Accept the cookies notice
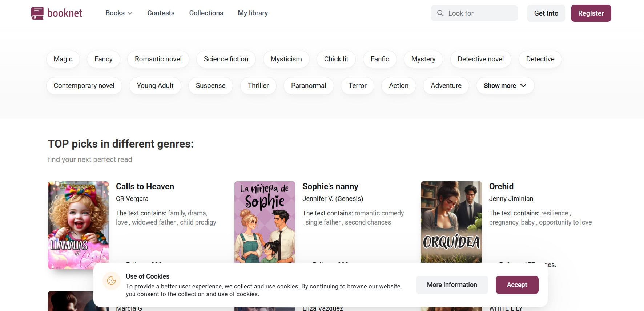The height and width of the screenshot is (311, 644). (x=516, y=285)
